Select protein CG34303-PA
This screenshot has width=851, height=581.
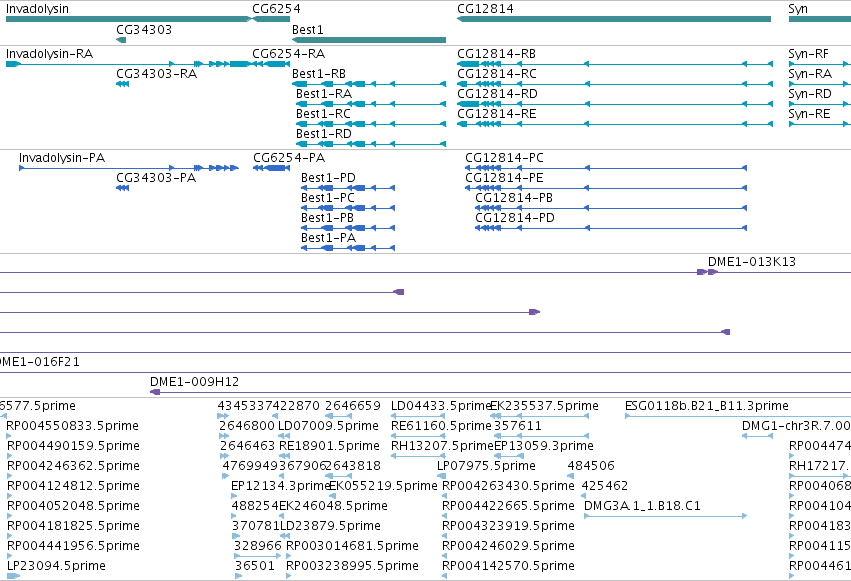(123, 188)
